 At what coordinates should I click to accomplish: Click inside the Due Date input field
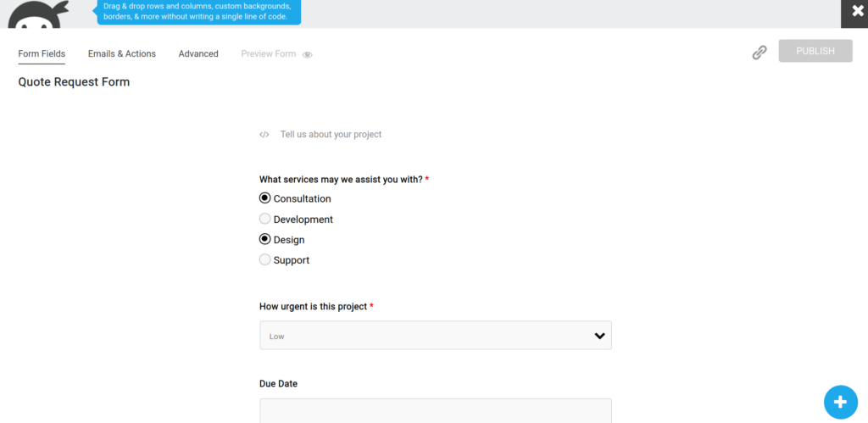(436, 411)
